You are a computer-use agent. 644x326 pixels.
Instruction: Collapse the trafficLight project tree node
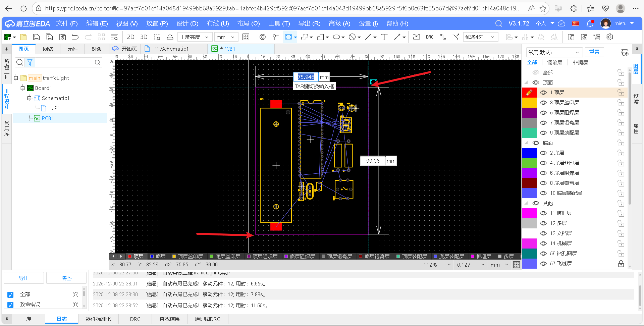(16, 78)
